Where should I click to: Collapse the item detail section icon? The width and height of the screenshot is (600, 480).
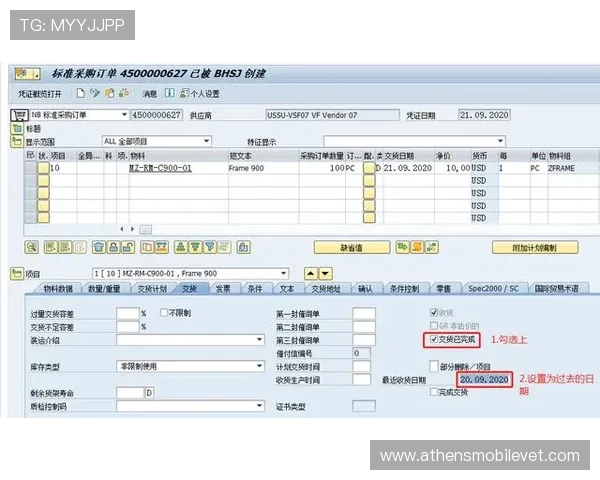point(17,273)
